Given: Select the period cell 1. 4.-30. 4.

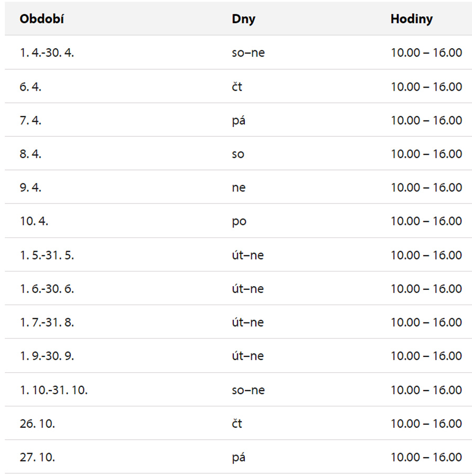Looking at the screenshot, I should coord(47,52).
